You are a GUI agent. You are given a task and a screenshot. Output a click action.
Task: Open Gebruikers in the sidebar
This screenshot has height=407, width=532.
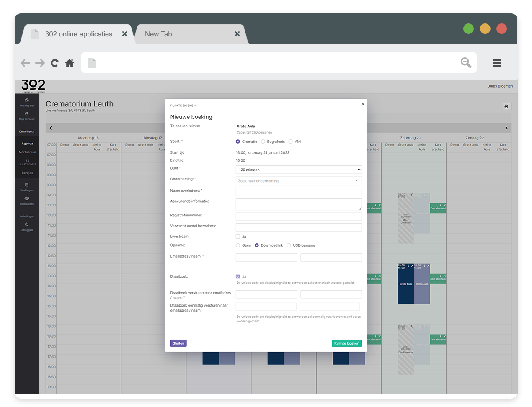click(x=27, y=199)
